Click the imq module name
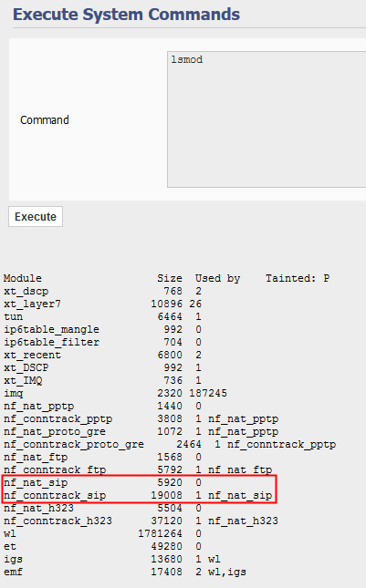Screen dimensions: 366x588 point(13,394)
